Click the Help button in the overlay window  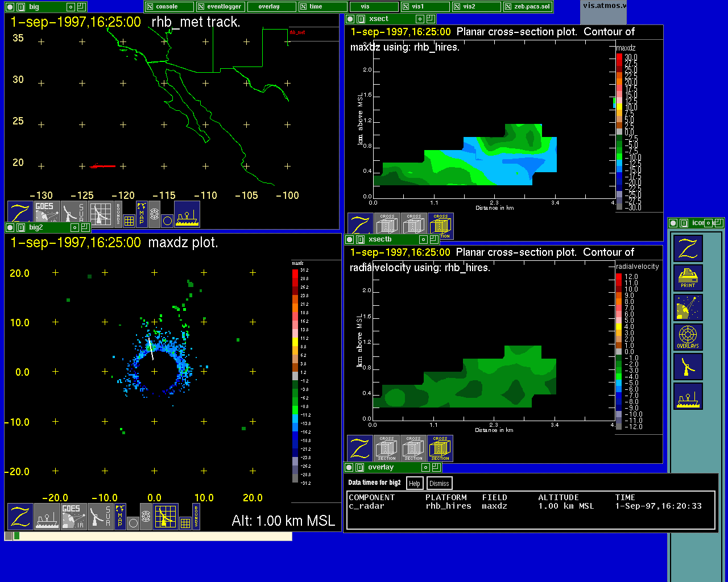click(415, 484)
